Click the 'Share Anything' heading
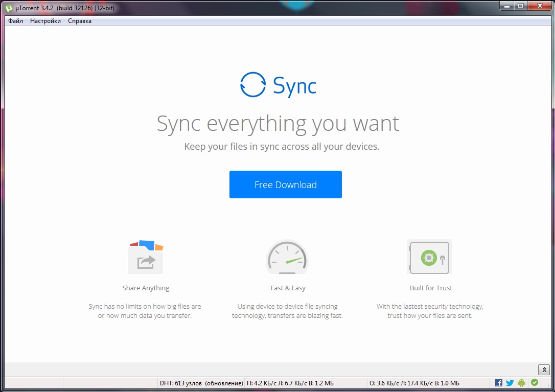The image size is (555, 392). click(x=146, y=288)
